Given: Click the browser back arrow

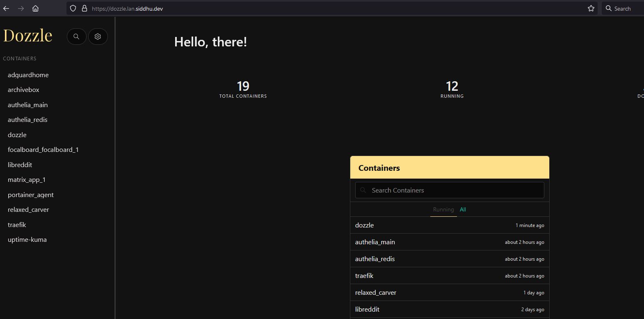Looking at the screenshot, I should pos(6,8).
